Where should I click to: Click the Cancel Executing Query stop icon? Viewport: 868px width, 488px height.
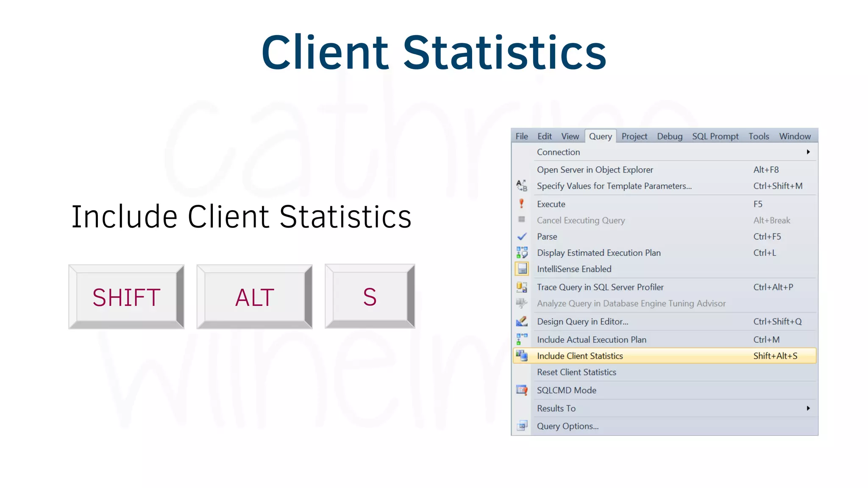[522, 219]
